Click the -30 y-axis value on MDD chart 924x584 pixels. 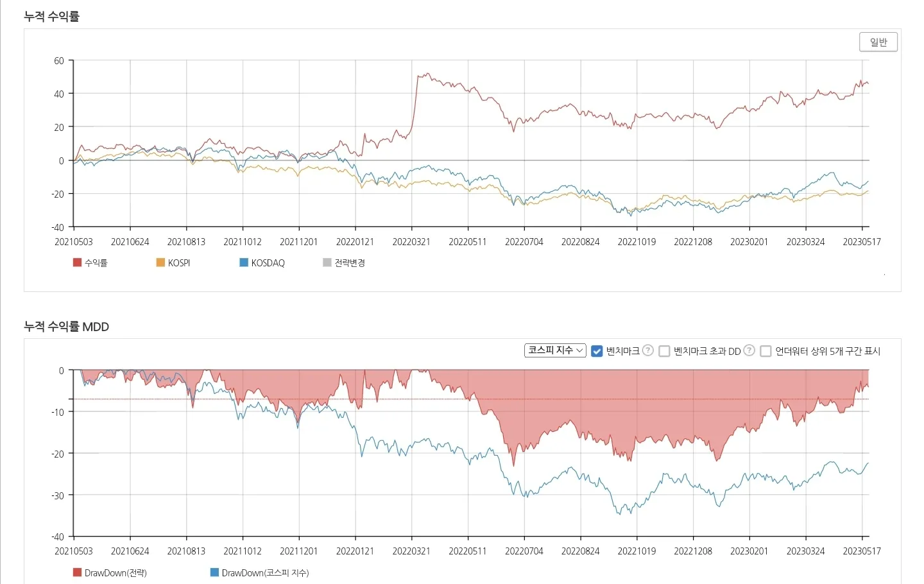click(58, 495)
